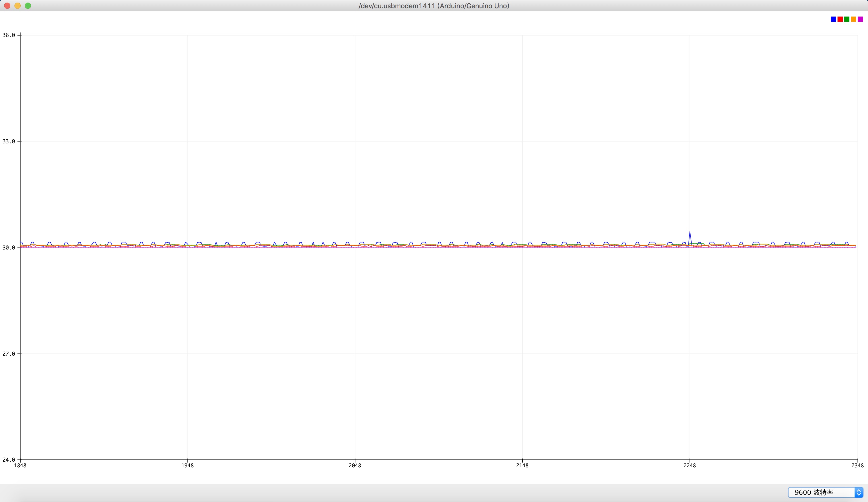
Task: Open the 9600 baud rate dropdown
Action: click(822, 492)
